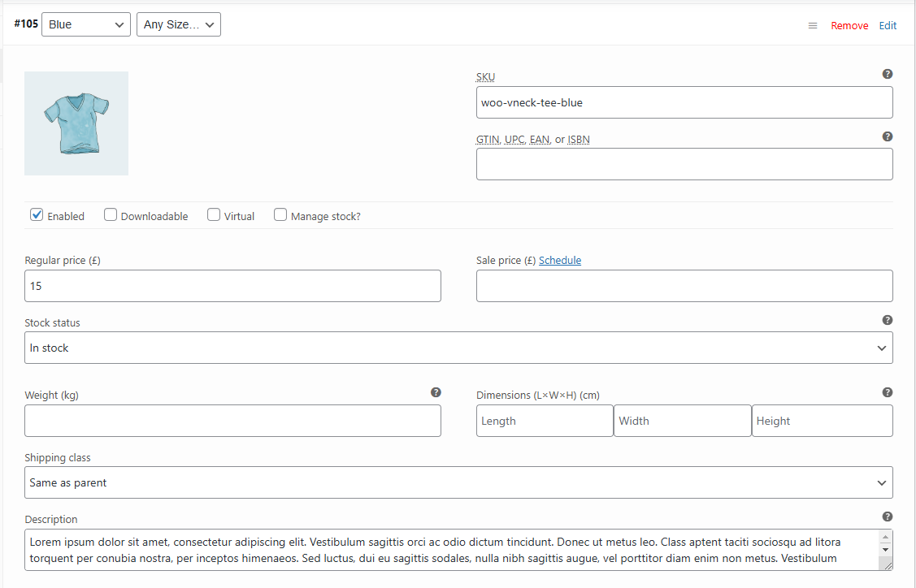
Task: Enable Manage stock for this variation
Action: 280,214
